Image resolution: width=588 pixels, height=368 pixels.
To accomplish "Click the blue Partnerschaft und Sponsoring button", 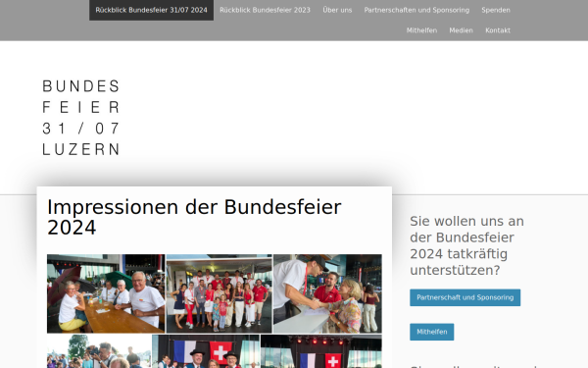I will (465, 297).
